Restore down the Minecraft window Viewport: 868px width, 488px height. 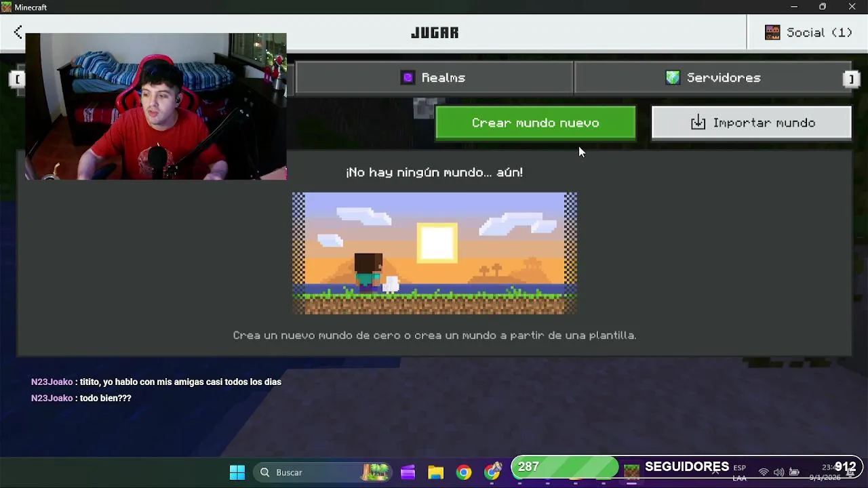(x=823, y=7)
